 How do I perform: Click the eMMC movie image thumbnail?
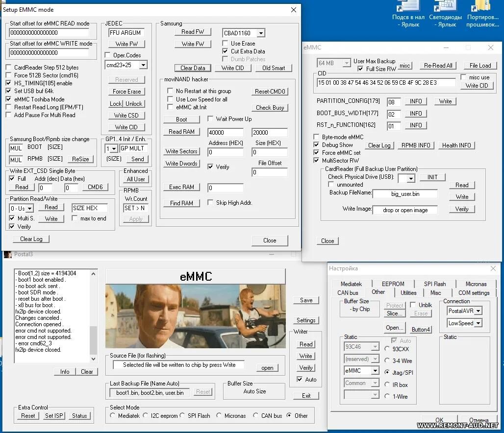point(196,316)
